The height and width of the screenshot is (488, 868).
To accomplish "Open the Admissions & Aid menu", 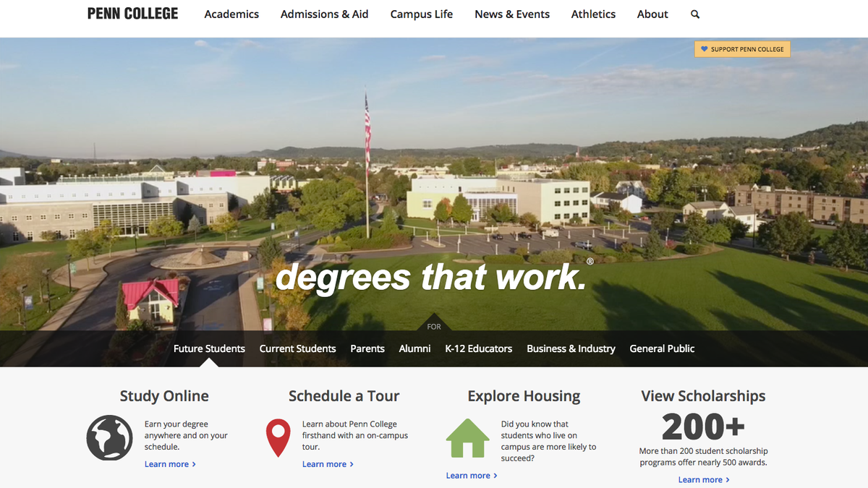I will [x=324, y=14].
